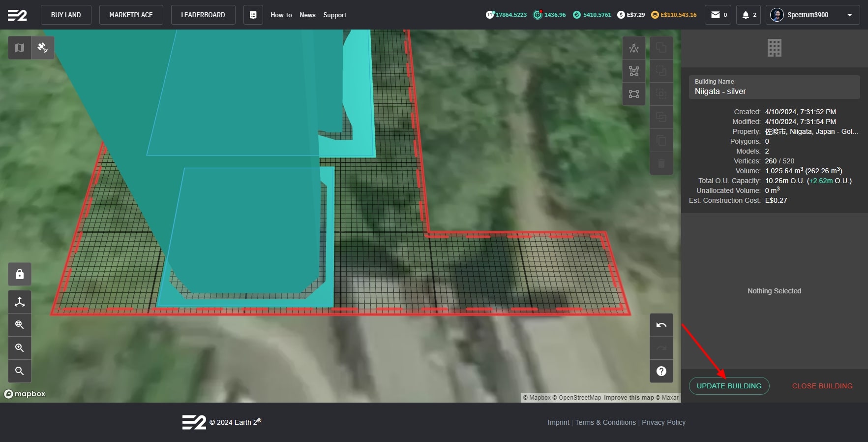This screenshot has height=442, width=868.
Task: Select the vertex edit tool
Action: [634, 71]
